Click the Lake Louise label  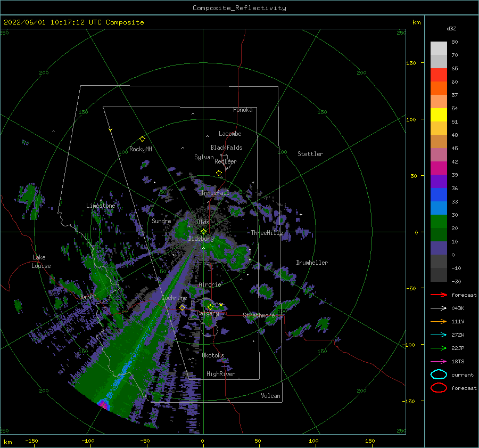(x=41, y=262)
